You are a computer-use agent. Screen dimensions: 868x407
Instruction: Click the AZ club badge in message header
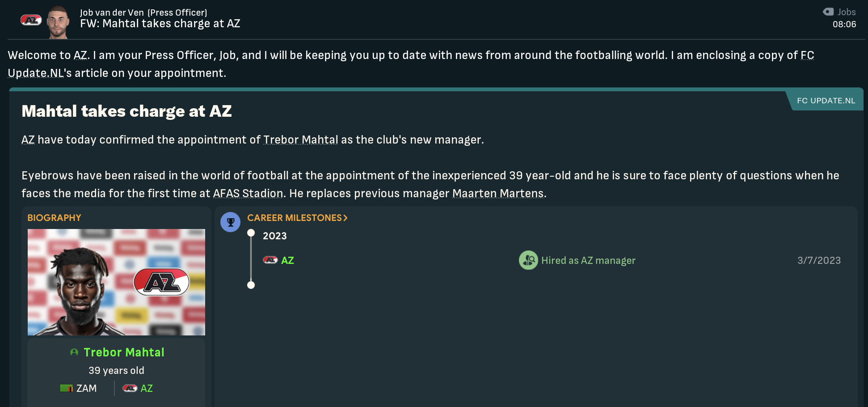coord(31,20)
